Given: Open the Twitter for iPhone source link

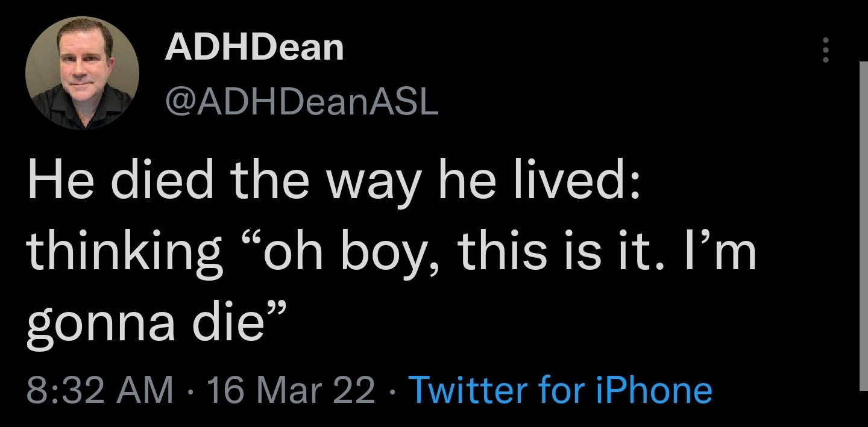Looking at the screenshot, I should [560, 390].
